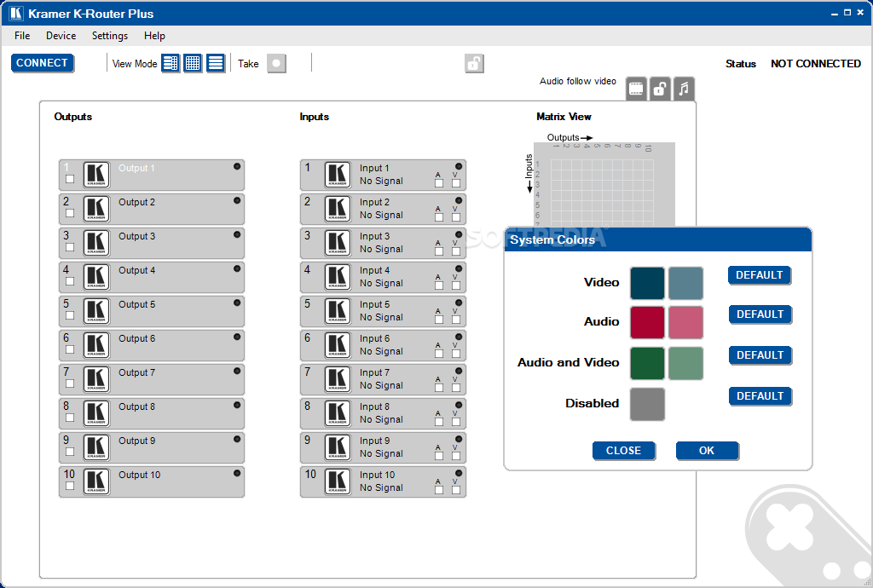Viewport: 873px width, 588px height.
Task: Reset Disabled color with its DEFAULT button
Action: coord(760,396)
